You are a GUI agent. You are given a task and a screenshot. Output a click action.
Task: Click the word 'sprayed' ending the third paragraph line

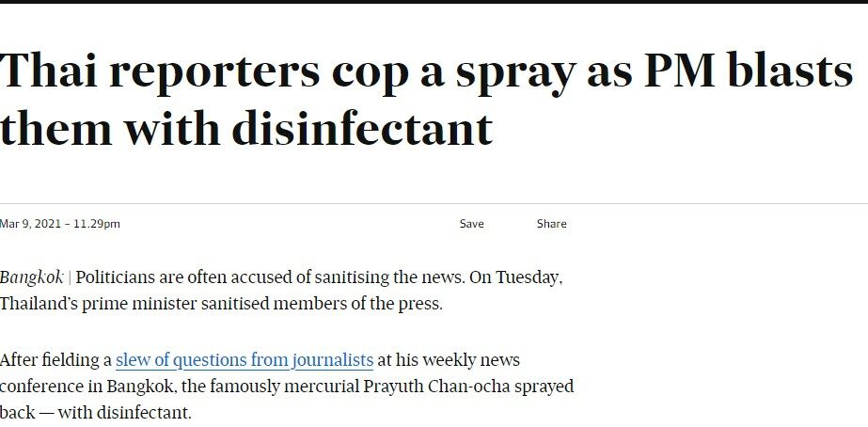(544, 386)
